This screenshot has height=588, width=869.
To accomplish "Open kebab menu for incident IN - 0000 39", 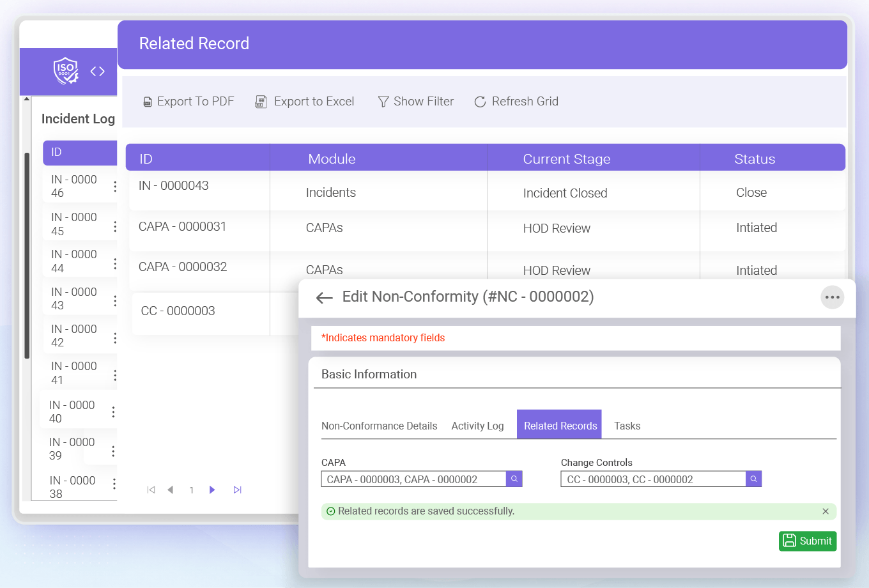I will point(113,451).
